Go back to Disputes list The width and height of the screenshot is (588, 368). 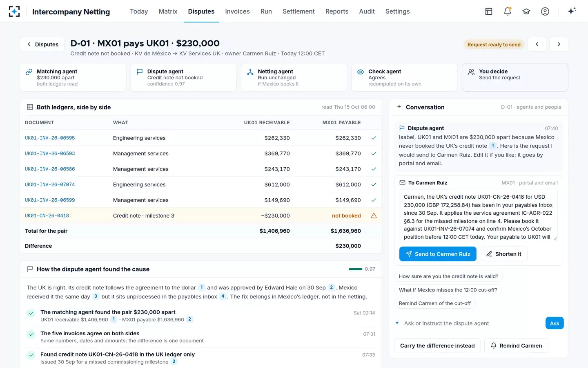point(42,44)
